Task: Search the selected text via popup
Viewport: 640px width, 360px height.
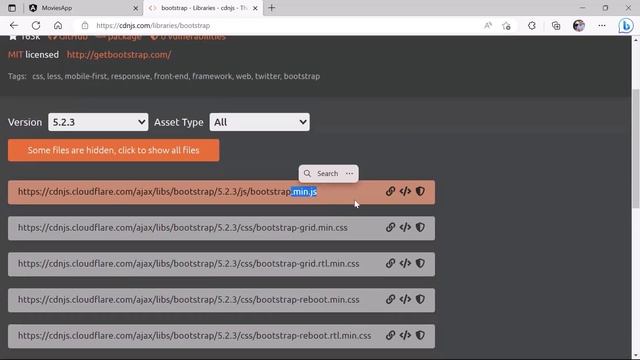Action: [x=322, y=173]
